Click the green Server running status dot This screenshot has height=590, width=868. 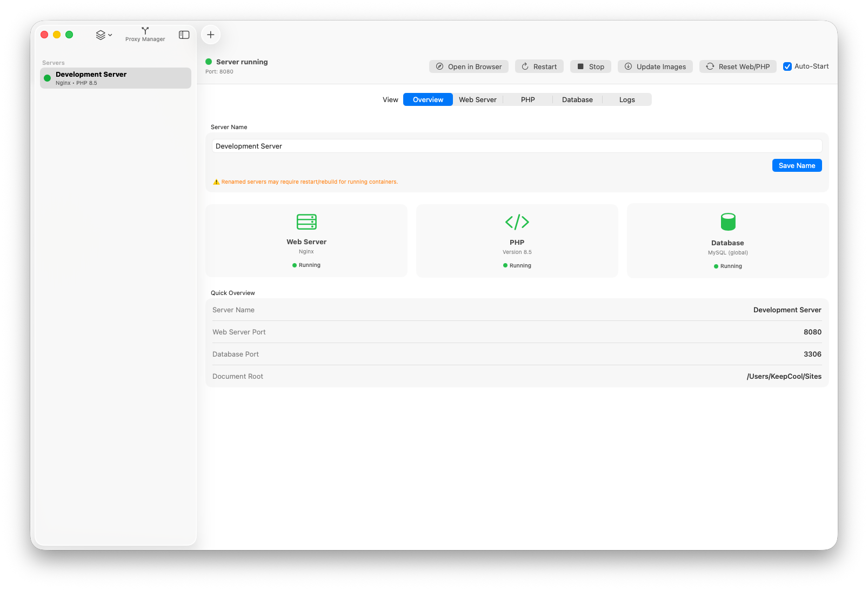[x=208, y=62]
